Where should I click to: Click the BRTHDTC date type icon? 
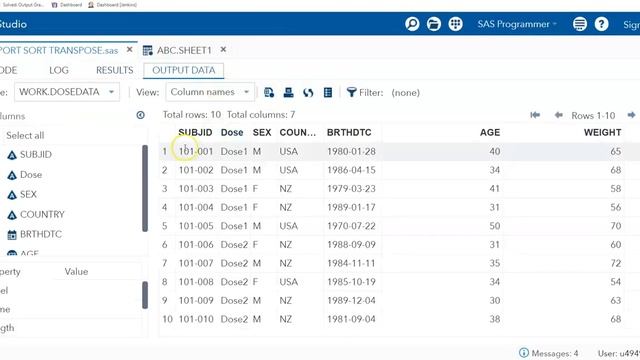point(12,235)
